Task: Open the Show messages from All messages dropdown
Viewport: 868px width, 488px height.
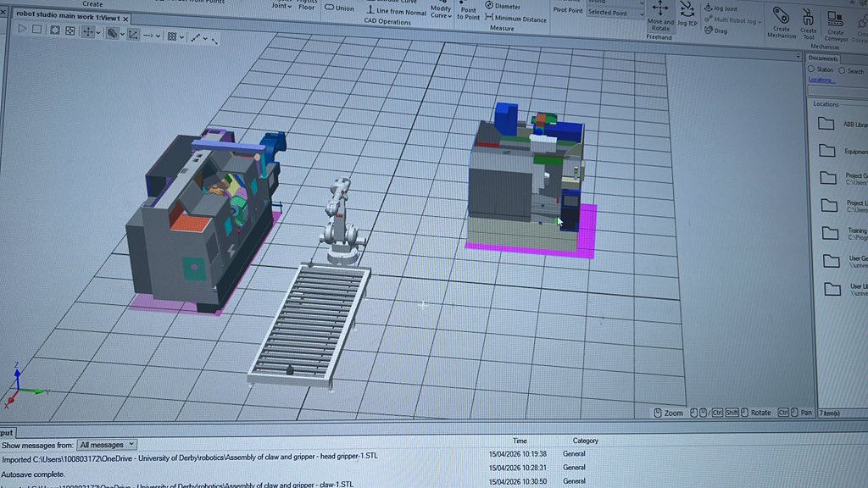Action: (106, 444)
